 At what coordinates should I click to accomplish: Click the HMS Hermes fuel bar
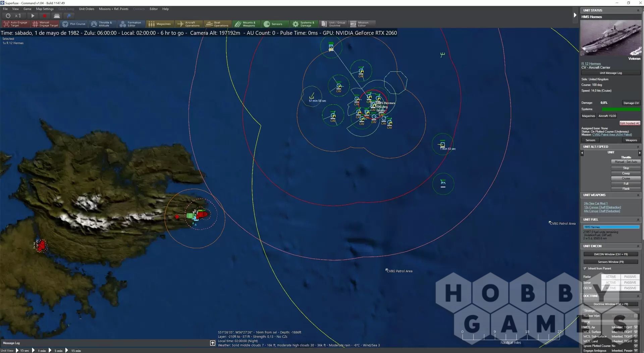(x=611, y=227)
